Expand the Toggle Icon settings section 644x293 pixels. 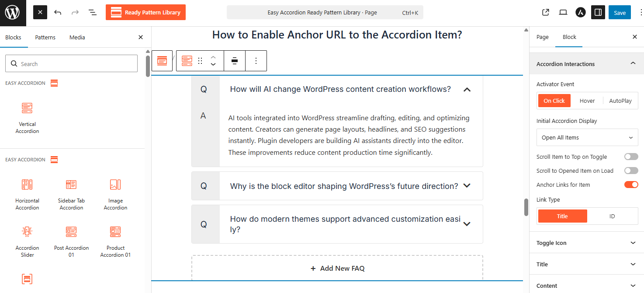coord(586,243)
